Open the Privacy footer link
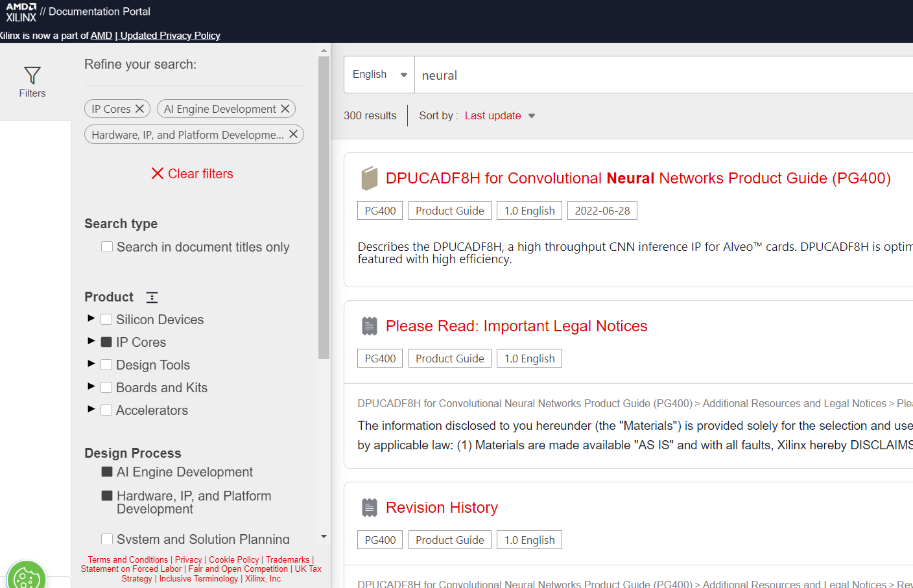 (x=189, y=559)
